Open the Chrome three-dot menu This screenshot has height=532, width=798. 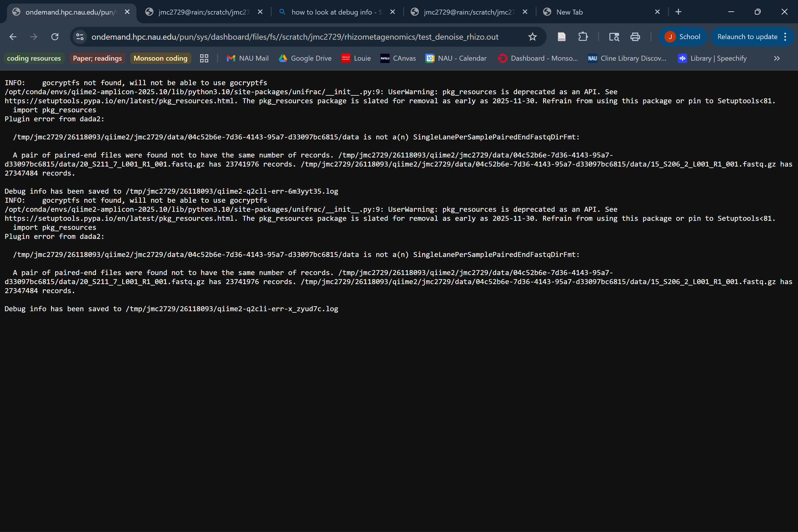pyautogui.click(x=785, y=37)
